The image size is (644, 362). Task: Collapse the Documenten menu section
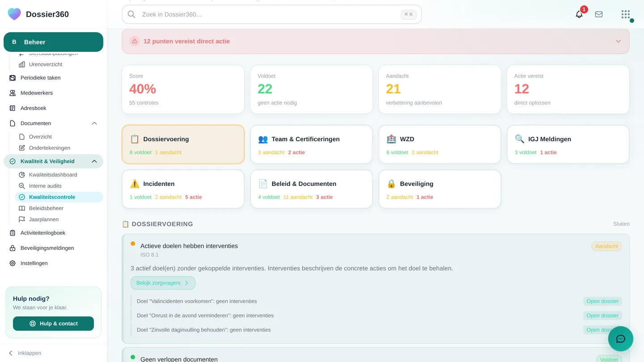click(x=94, y=123)
